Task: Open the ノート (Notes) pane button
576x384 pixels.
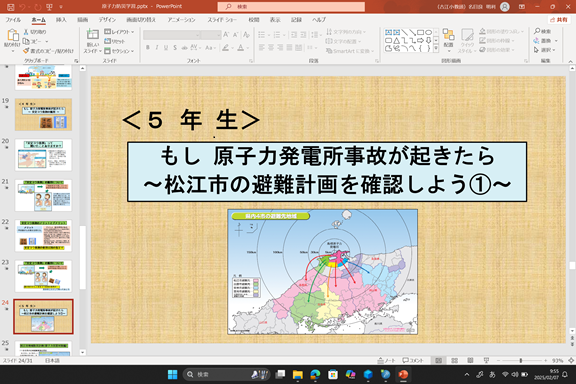Action: pos(386,360)
